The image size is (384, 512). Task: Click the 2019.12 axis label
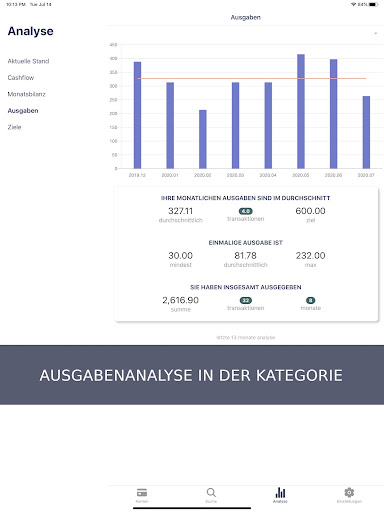(x=137, y=175)
